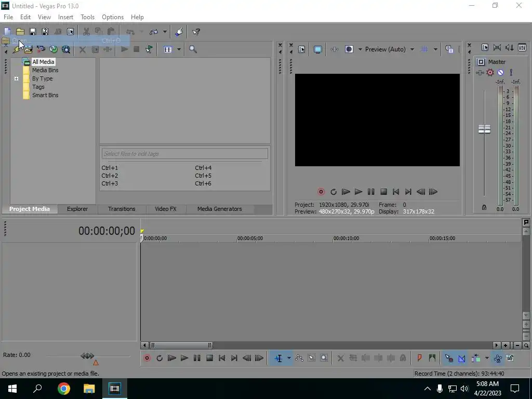The image size is (532, 399).
Task: Open the Tools menu
Action: [x=87, y=17]
